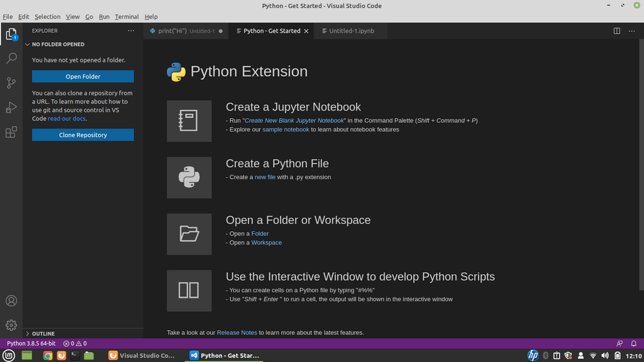Open the Explorer more actions menu

coord(131,30)
